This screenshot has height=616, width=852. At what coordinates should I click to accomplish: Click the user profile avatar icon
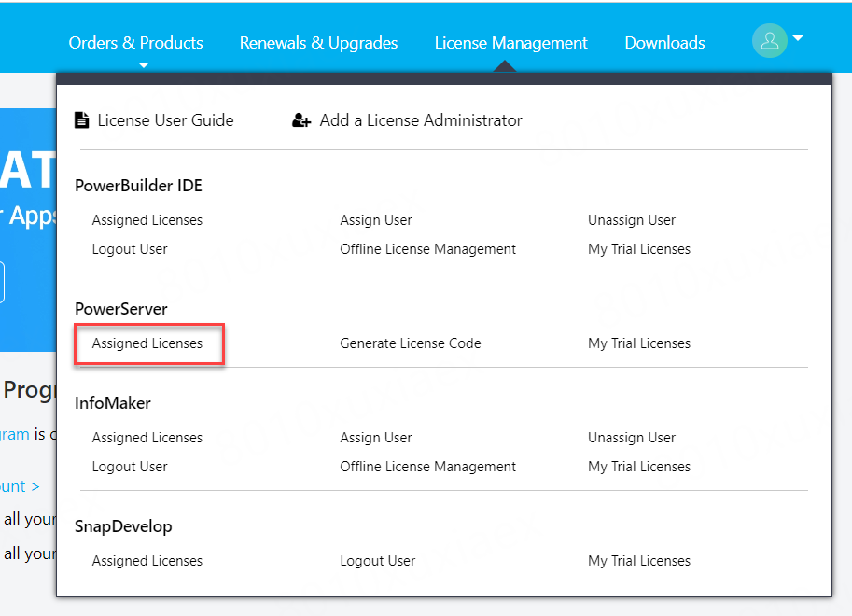point(769,41)
